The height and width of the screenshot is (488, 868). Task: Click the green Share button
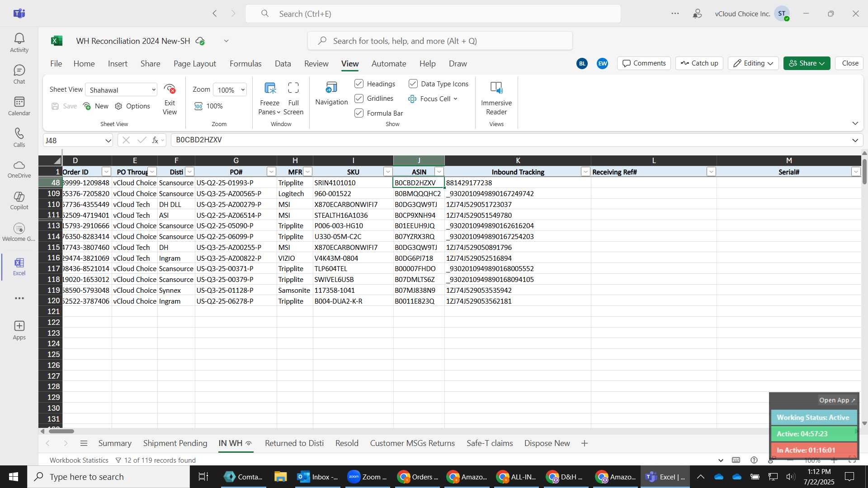807,63
